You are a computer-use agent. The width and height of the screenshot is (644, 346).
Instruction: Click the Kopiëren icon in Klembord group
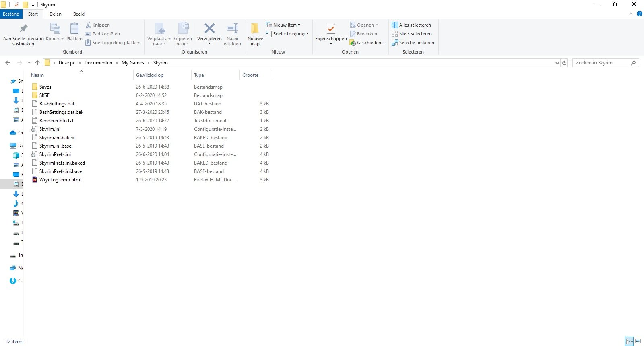pos(55,29)
